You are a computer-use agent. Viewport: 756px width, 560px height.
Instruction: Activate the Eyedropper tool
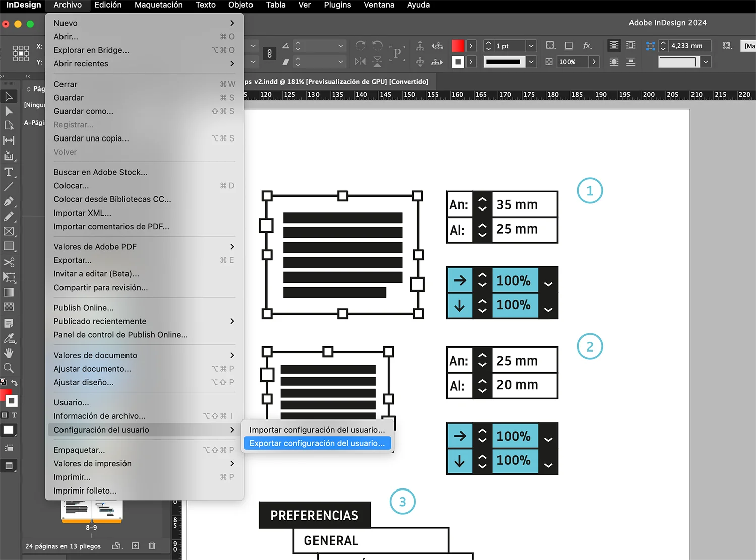pyautogui.click(x=9, y=338)
